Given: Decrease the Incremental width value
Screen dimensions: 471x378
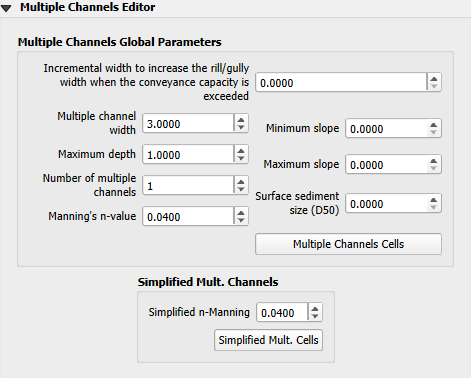Looking at the screenshot, I should point(434,86).
